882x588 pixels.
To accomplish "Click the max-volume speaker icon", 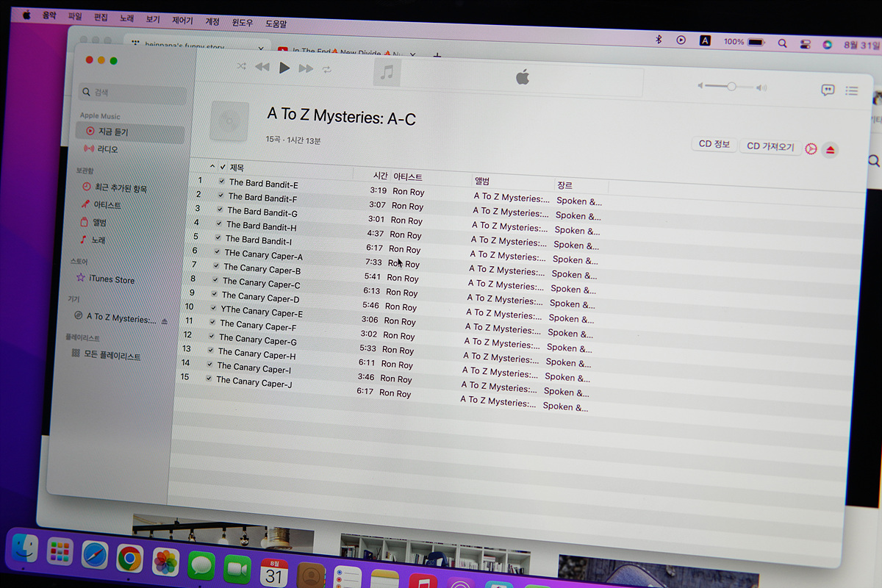I will click(x=761, y=87).
